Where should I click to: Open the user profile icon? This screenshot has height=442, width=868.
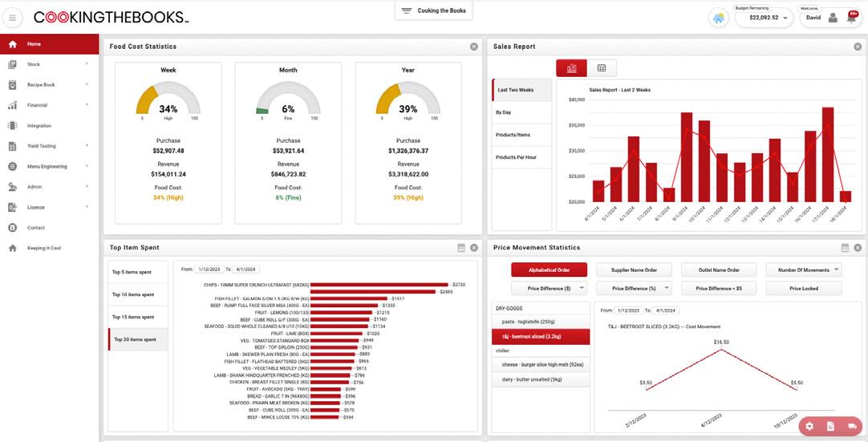[x=833, y=18]
